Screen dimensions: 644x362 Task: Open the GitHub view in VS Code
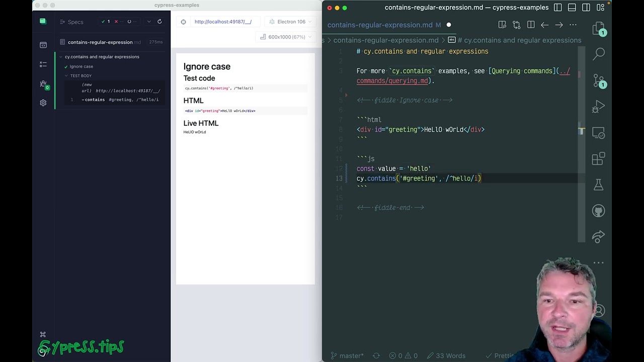tap(598, 211)
